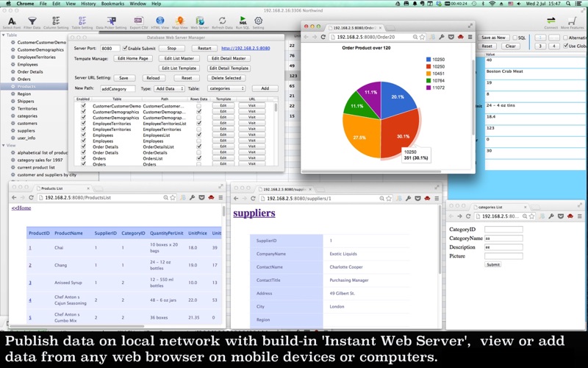Click the Export CSV icon
The image size is (588, 368).
[x=138, y=21]
